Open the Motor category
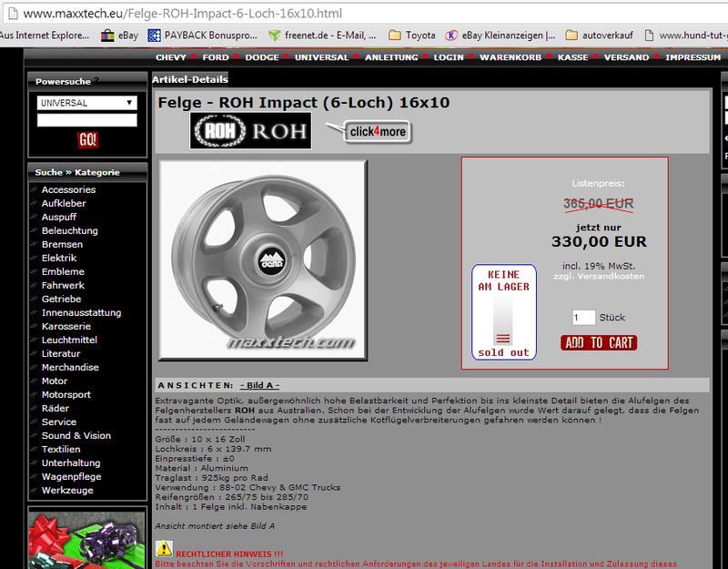The image size is (728, 569). 55,381
